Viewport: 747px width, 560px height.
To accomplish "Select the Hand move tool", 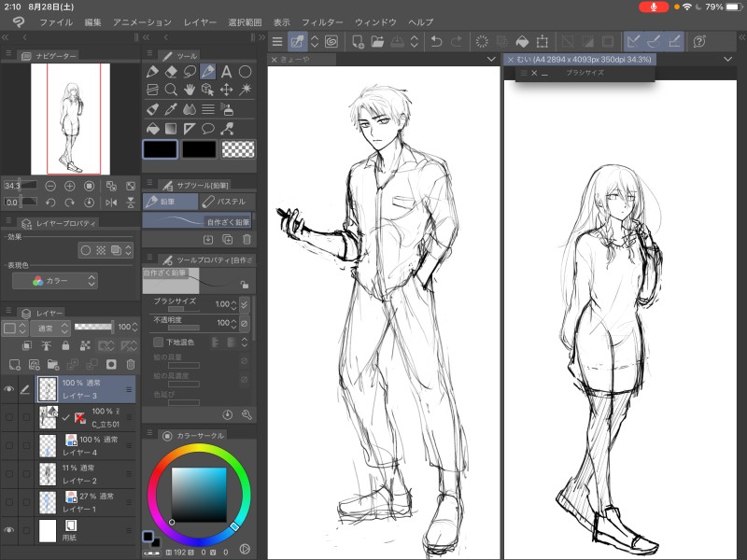I will tap(190, 91).
